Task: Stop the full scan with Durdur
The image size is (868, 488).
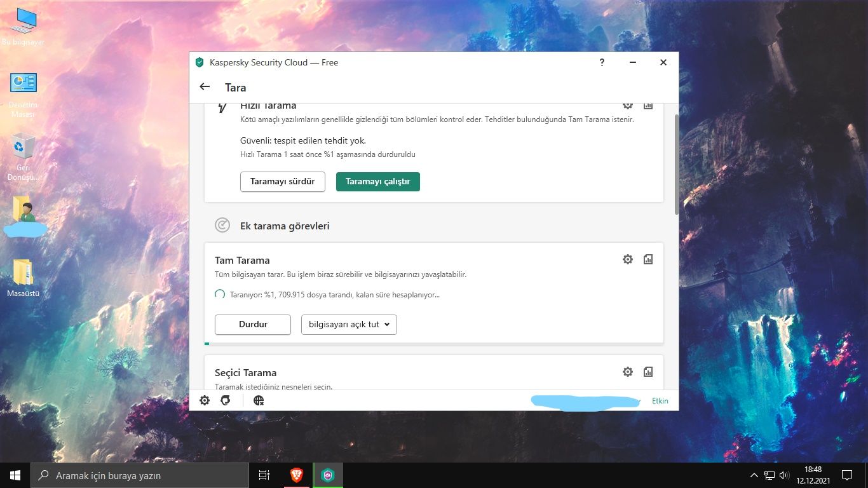Action: pyautogui.click(x=253, y=325)
